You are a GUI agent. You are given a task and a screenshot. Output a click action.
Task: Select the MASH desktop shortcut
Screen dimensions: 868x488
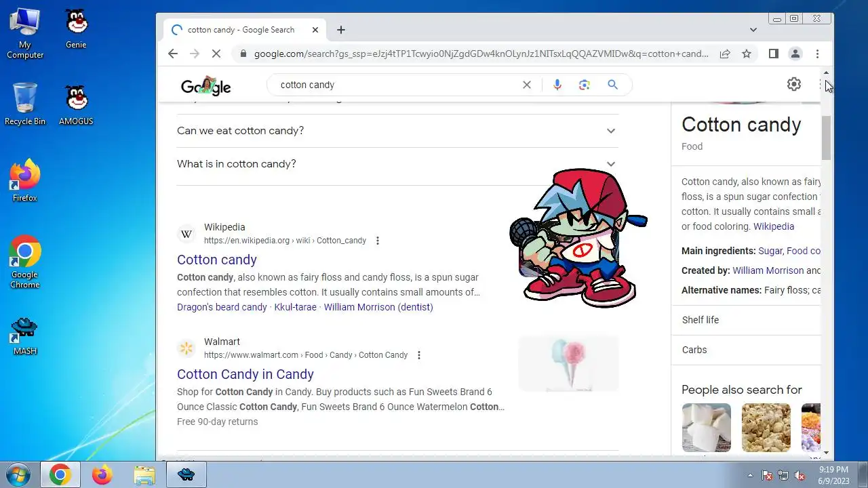[25, 335]
